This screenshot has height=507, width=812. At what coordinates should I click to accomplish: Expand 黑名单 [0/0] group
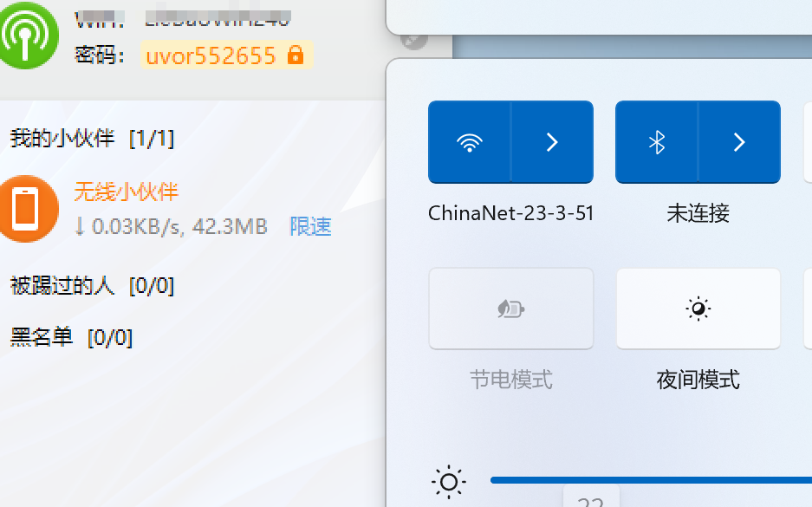(x=71, y=337)
